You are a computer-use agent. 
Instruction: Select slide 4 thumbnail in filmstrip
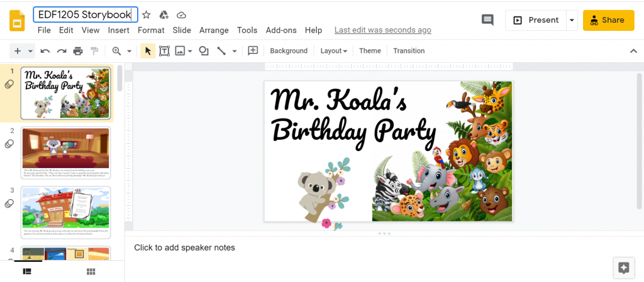(65, 254)
